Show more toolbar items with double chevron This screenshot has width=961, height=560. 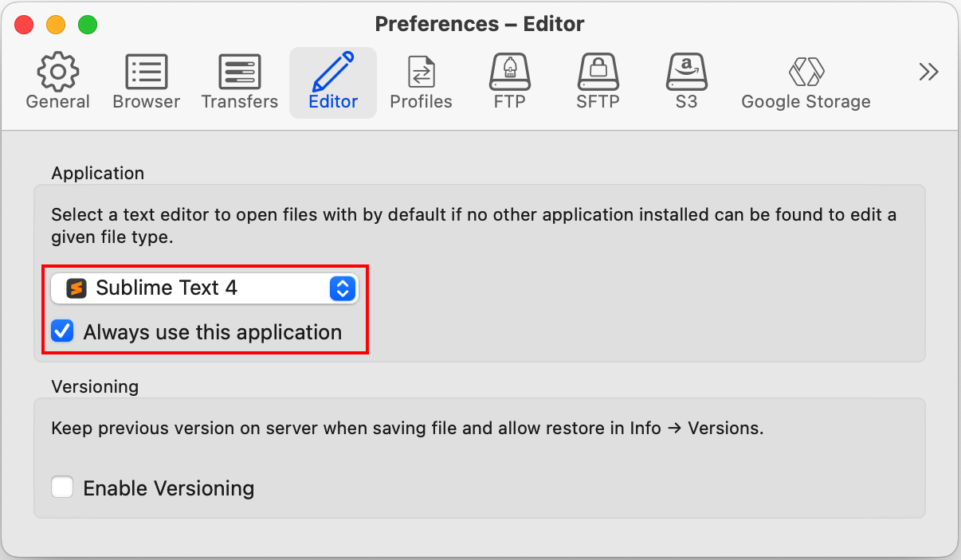tap(928, 72)
